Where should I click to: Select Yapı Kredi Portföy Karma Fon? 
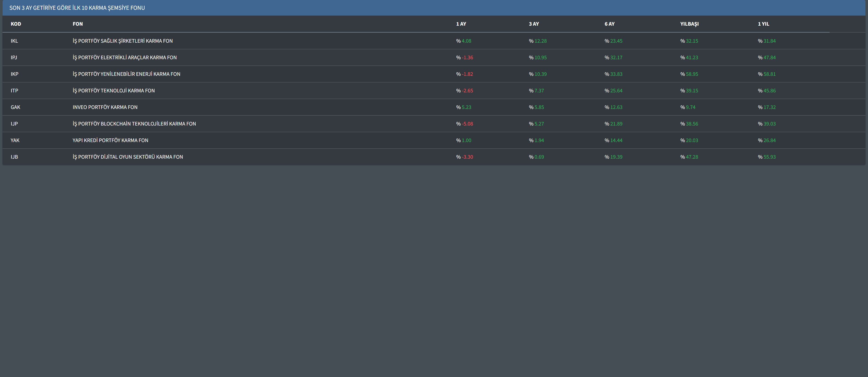110,140
